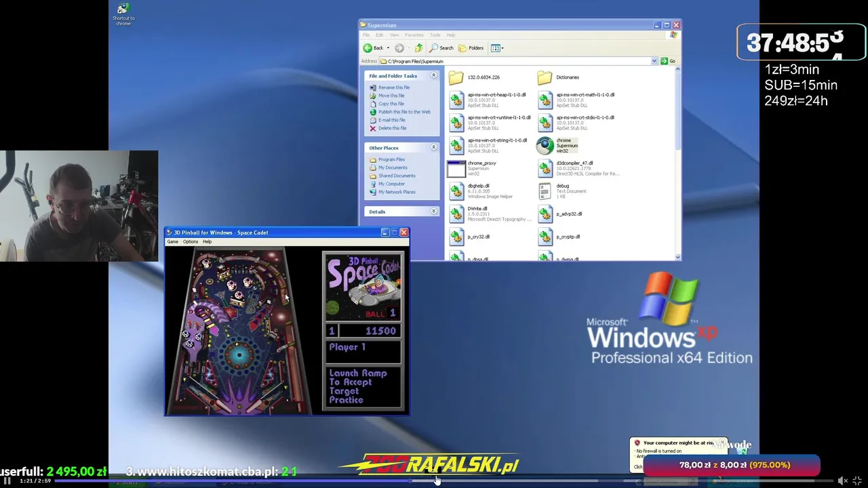Click the Forward arrow in Supermium explorer

point(399,48)
